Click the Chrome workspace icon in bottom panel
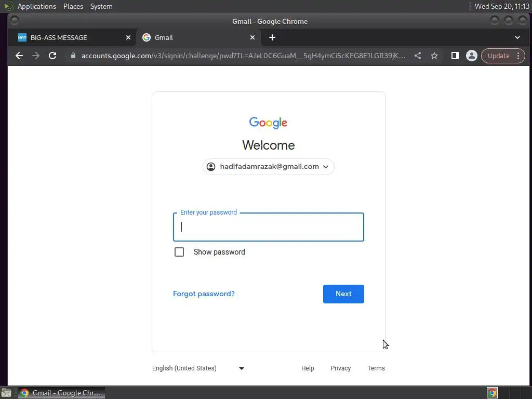Screen dimensions: 532x399 [493, 393]
